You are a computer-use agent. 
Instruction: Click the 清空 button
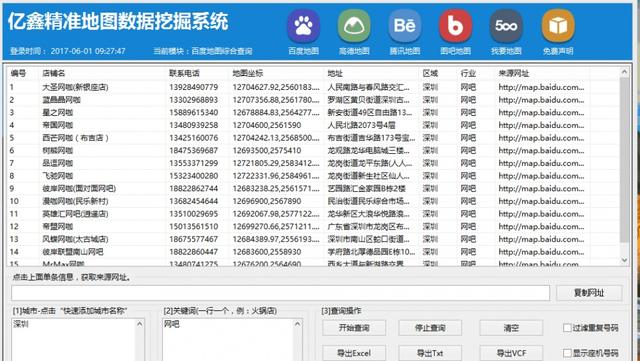[511, 328]
